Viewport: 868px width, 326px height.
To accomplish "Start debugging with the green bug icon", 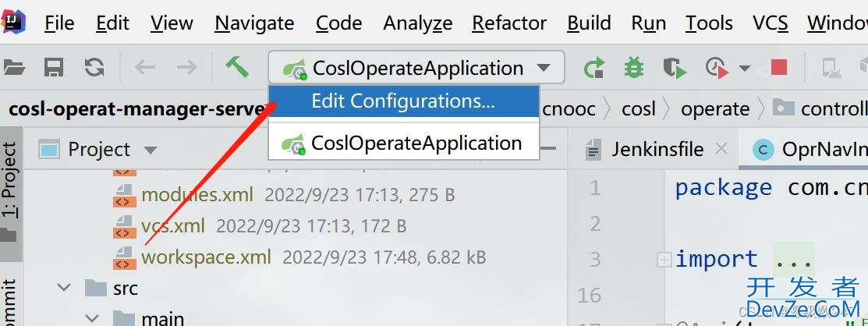I will tap(634, 69).
